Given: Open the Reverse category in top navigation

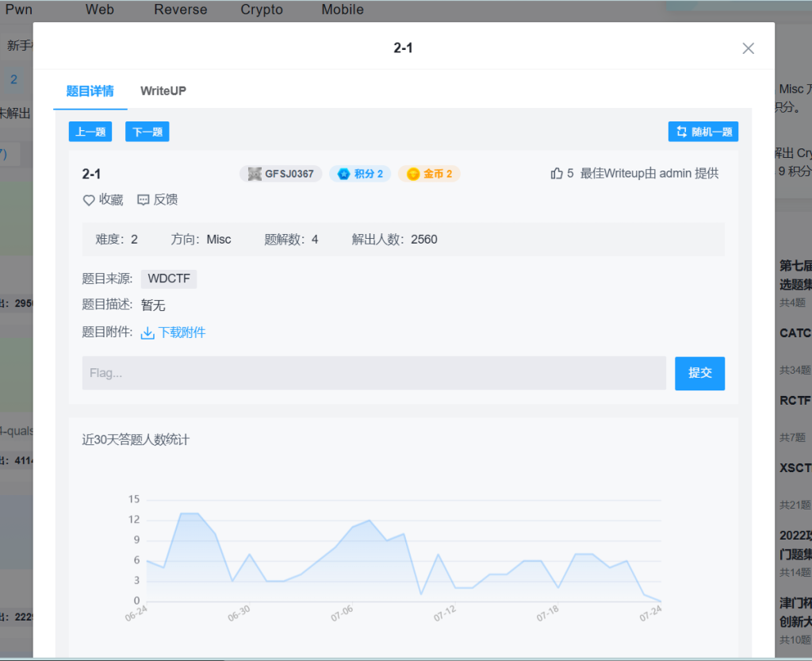Looking at the screenshot, I should [x=181, y=10].
